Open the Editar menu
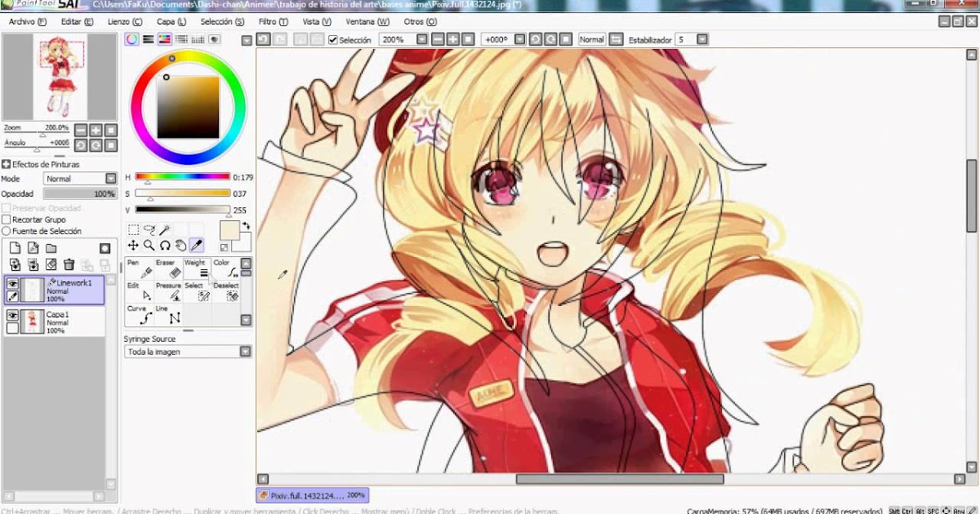This screenshot has width=980, height=514. 77,21
